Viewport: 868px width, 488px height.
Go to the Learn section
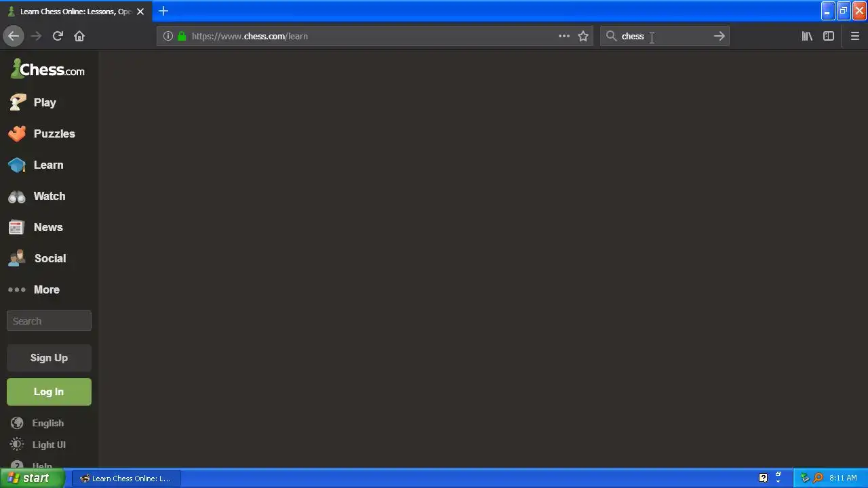point(49,165)
